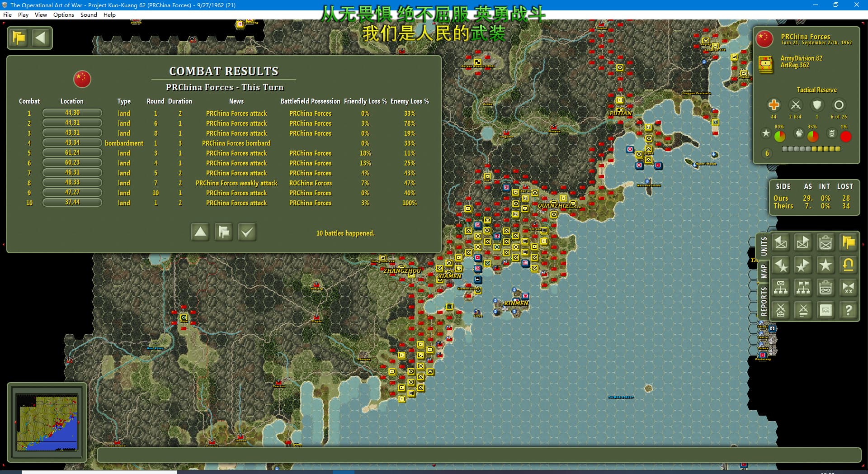868x474 pixels.
Task: Jump to combat location 44,31
Action: click(x=72, y=123)
